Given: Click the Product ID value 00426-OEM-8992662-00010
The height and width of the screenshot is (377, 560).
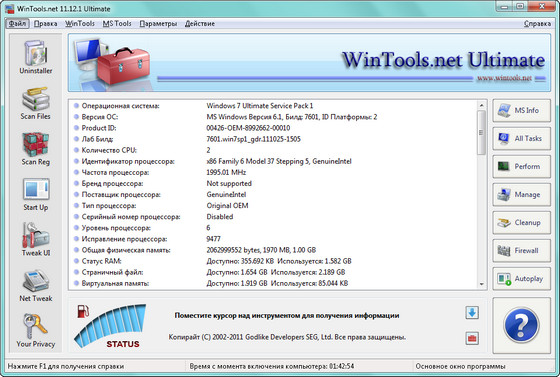Looking at the screenshot, I should tap(248, 128).
